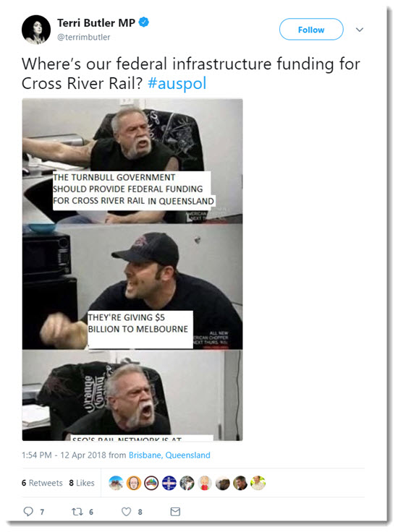The width and height of the screenshot is (398, 532).
Task: Click the bald cartoon face liker avatar
Action: 133,483
